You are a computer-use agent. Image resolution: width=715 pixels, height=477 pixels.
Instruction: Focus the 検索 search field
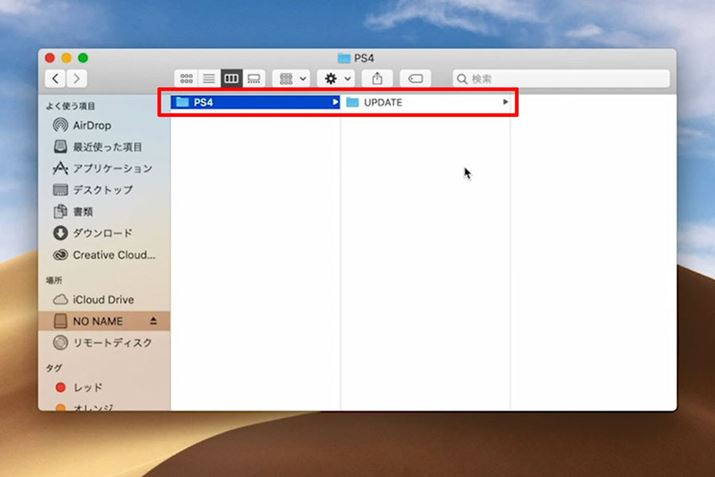(x=561, y=79)
